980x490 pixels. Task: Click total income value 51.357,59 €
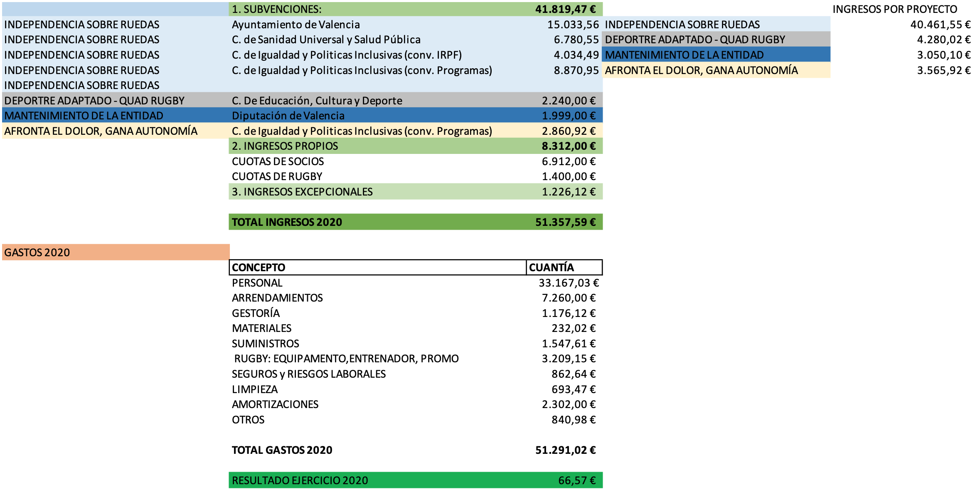pyautogui.click(x=565, y=222)
